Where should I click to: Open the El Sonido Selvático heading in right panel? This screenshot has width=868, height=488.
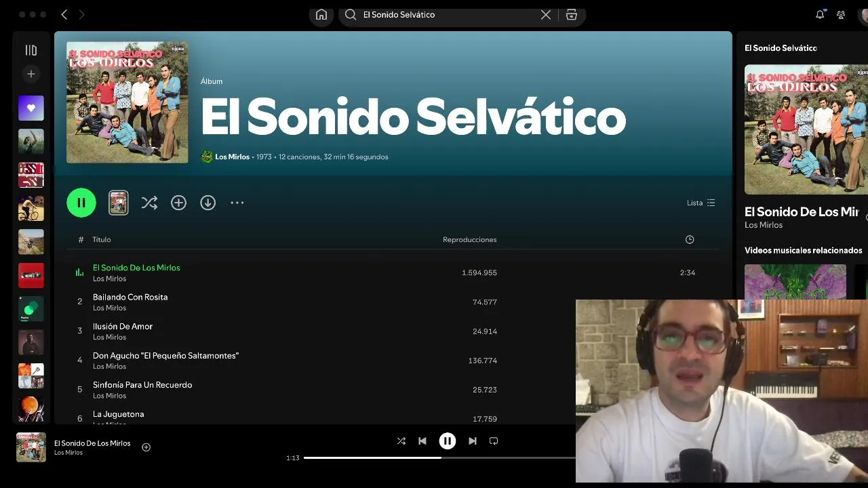point(781,48)
